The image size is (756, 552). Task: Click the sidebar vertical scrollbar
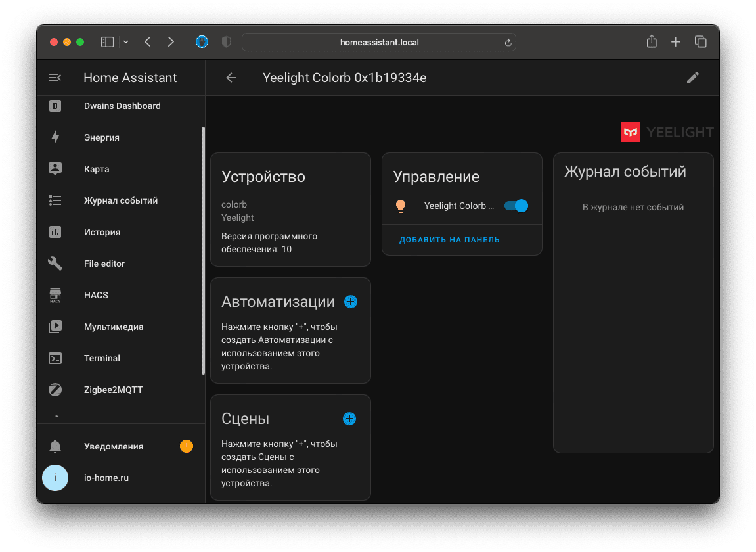[203, 251]
